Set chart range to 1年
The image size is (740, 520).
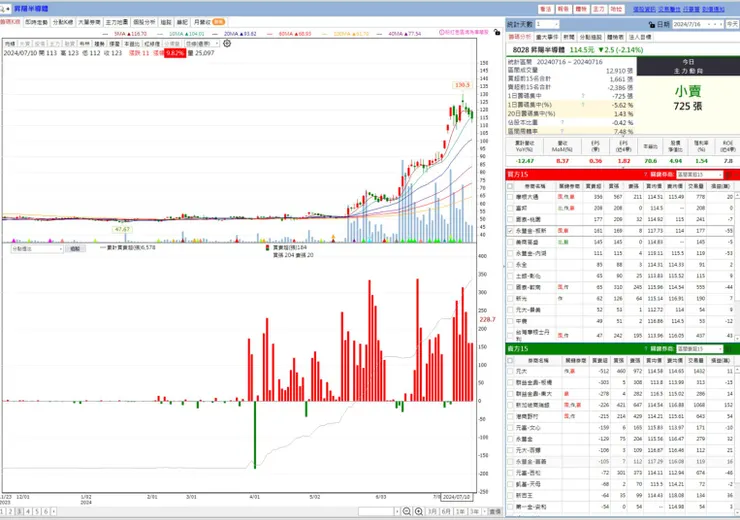[x=460, y=512]
